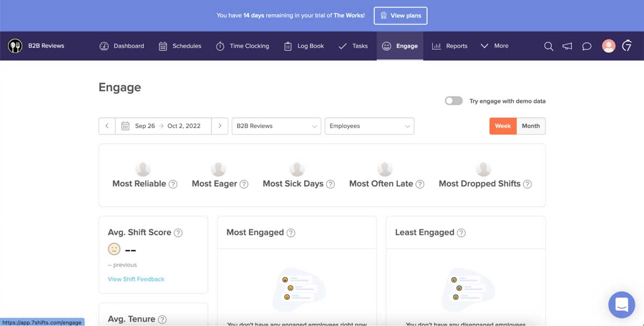Open the Log Book icon

pos(288,46)
